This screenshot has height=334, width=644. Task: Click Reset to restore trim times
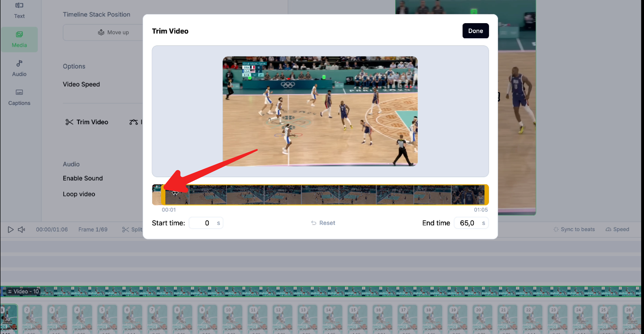(323, 223)
